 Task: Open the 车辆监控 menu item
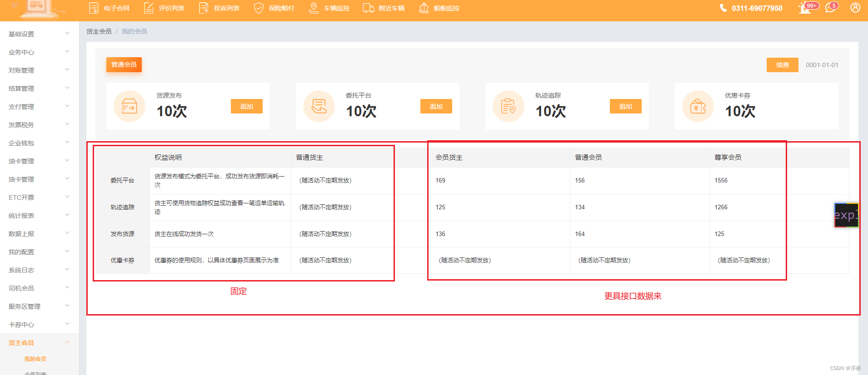point(336,8)
